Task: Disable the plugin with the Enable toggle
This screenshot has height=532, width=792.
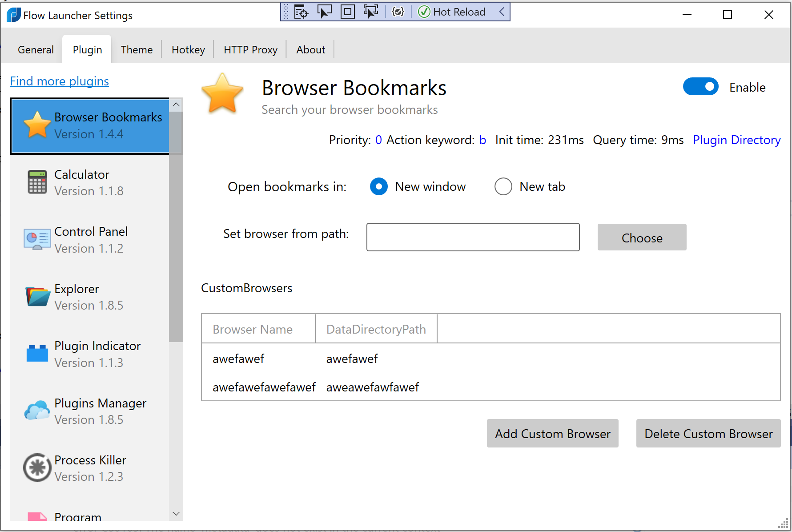Action: click(700, 87)
